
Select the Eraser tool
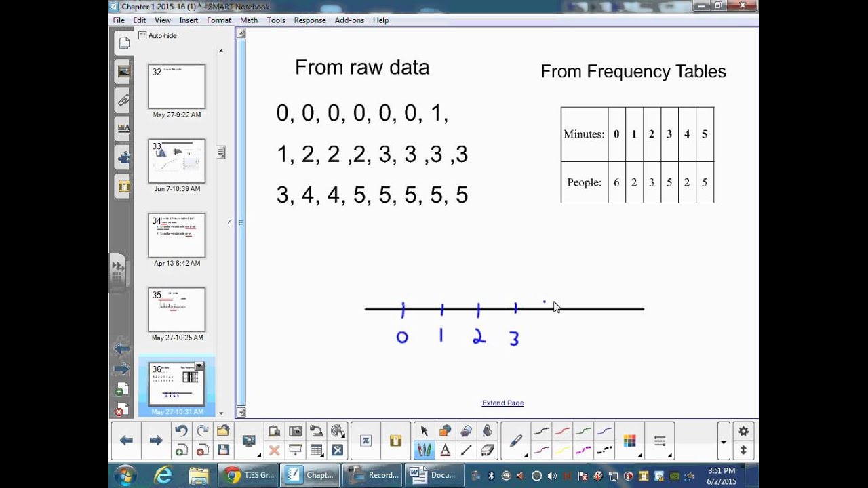click(x=488, y=450)
